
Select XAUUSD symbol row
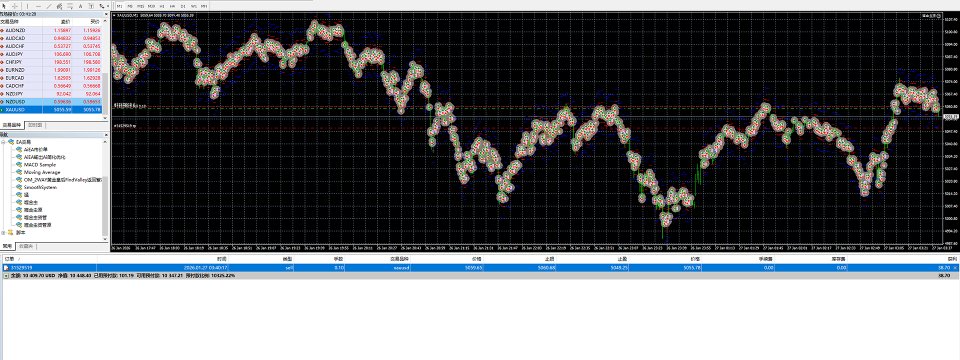pyautogui.click(x=51, y=110)
